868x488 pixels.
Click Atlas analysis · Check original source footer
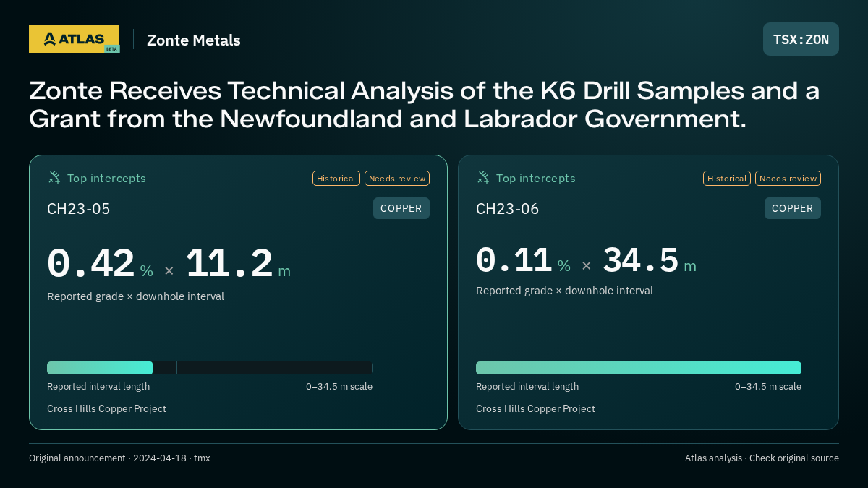click(762, 458)
